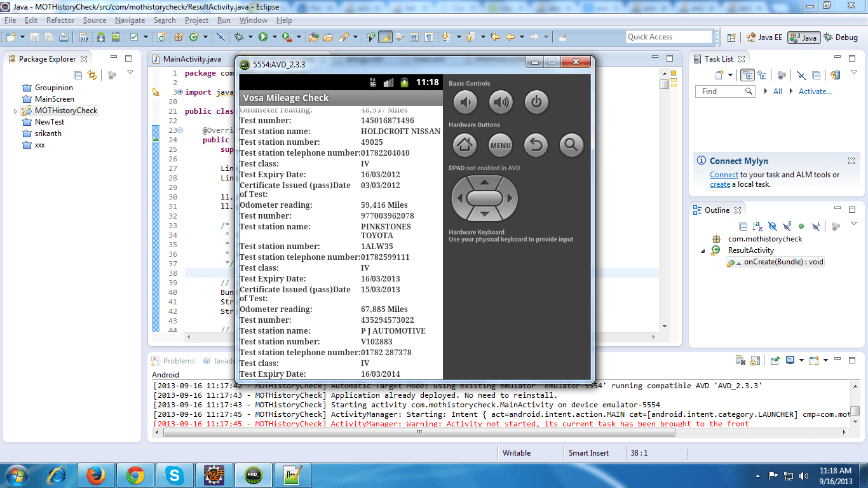Click the Open Type toolbar icon
This screenshot has width=868, height=488.
coord(313,37)
